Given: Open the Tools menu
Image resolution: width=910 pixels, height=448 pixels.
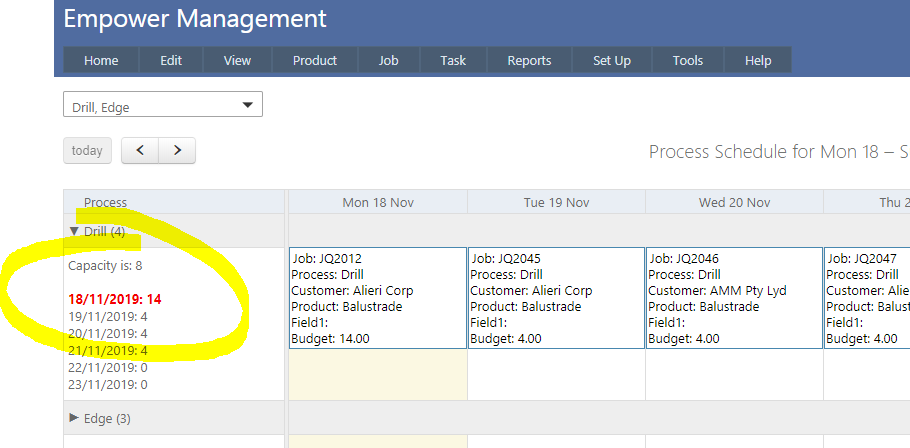Looking at the screenshot, I should pyautogui.click(x=688, y=60).
